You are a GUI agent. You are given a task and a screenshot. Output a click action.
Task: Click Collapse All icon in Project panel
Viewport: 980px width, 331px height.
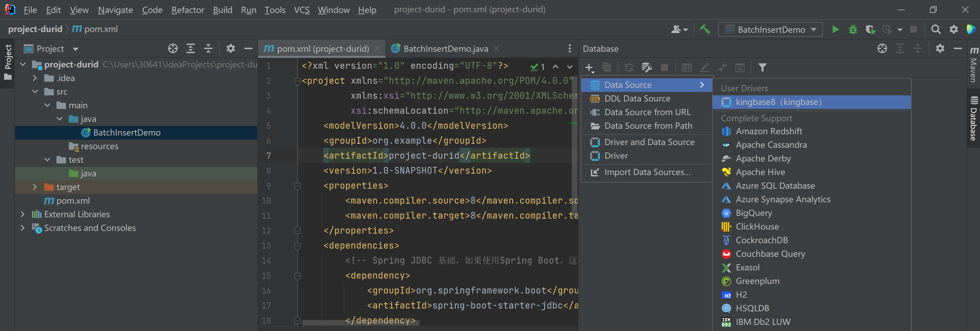[208, 49]
